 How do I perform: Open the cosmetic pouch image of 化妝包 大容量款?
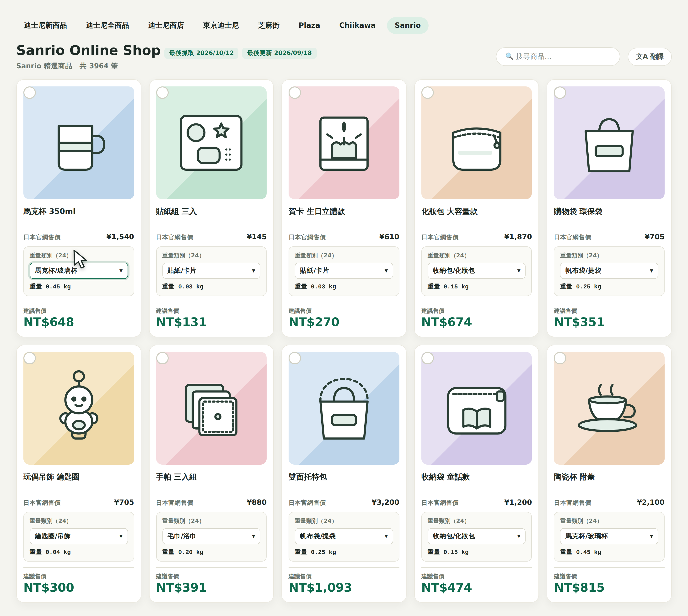point(476,143)
